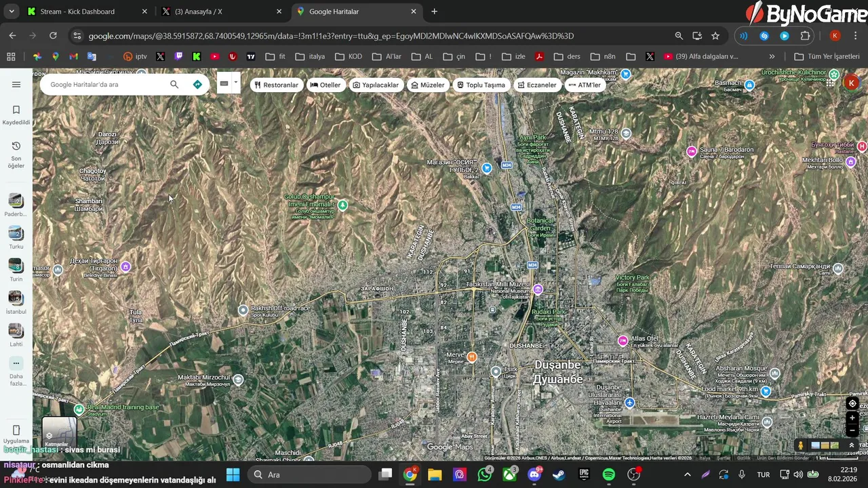Click Atlas Otel hotel pin
Image resolution: width=868 pixels, height=488 pixels.
[x=623, y=341]
